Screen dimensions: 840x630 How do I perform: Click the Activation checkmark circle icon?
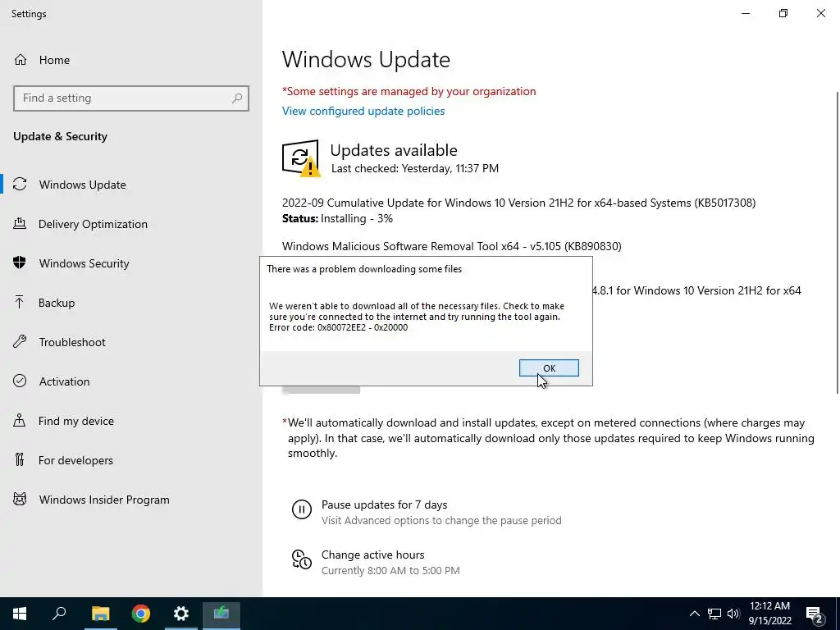[x=20, y=381]
